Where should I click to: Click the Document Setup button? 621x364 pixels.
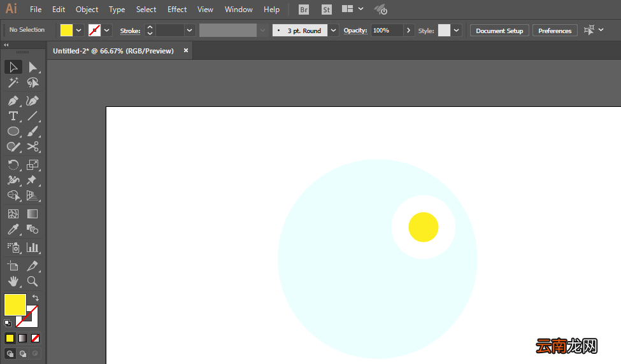click(x=499, y=31)
